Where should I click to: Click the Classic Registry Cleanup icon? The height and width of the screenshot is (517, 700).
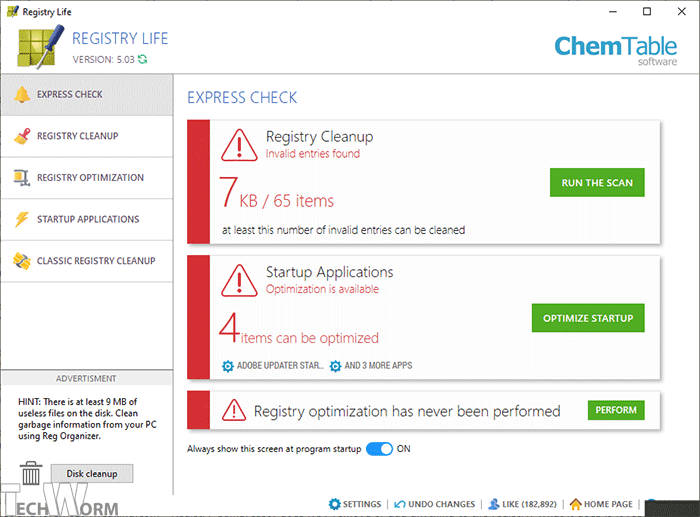click(x=21, y=261)
